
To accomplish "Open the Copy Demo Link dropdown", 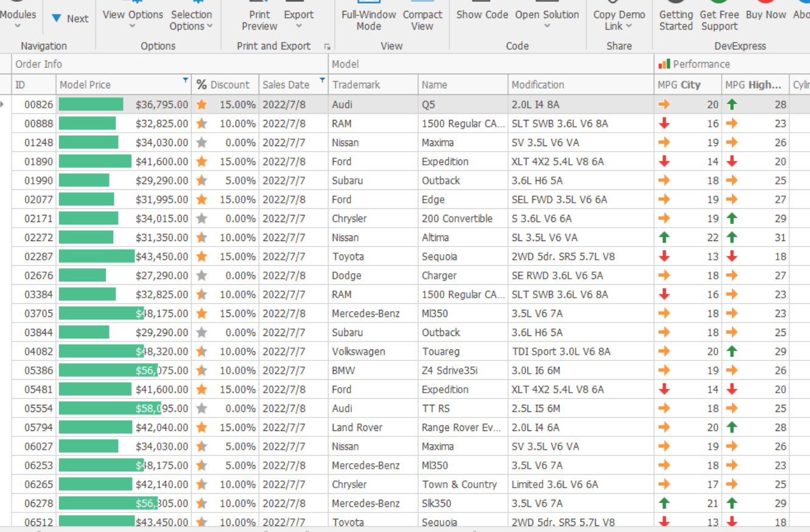I will tap(619, 18).
